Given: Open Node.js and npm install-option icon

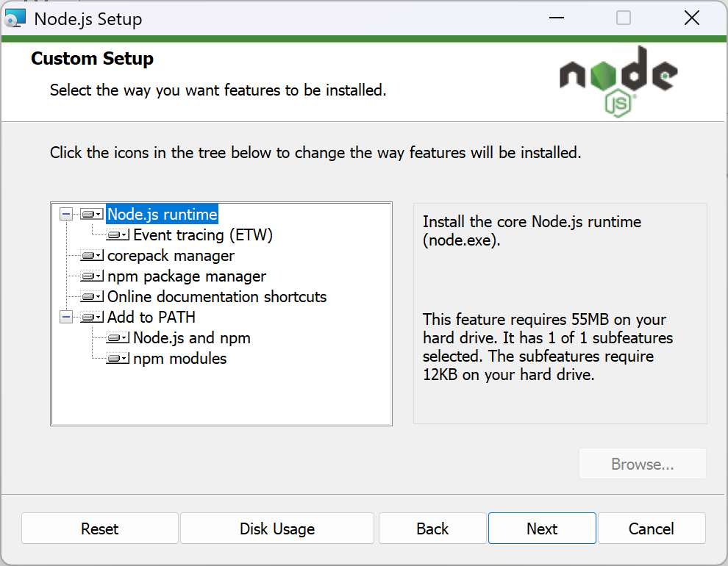Looking at the screenshot, I should (x=118, y=337).
